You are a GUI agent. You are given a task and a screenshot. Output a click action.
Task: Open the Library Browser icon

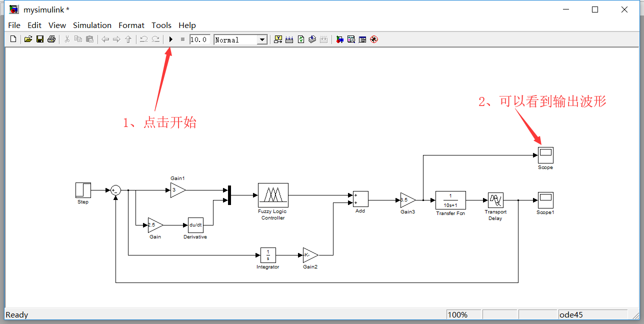click(x=339, y=39)
